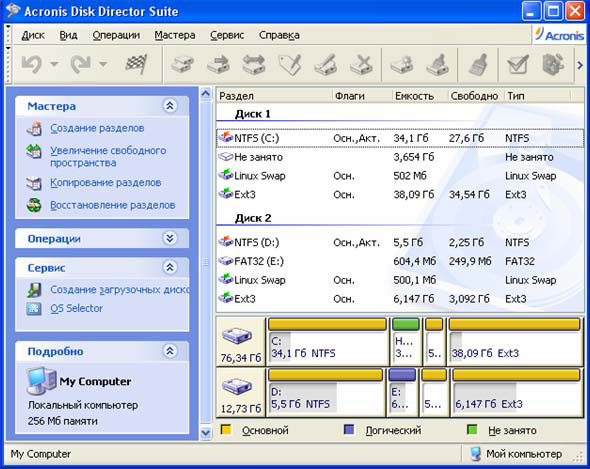Image resolution: width=590 pixels, height=469 pixels.
Task: Launch the OS Selector link
Action: pyautogui.click(x=76, y=308)
